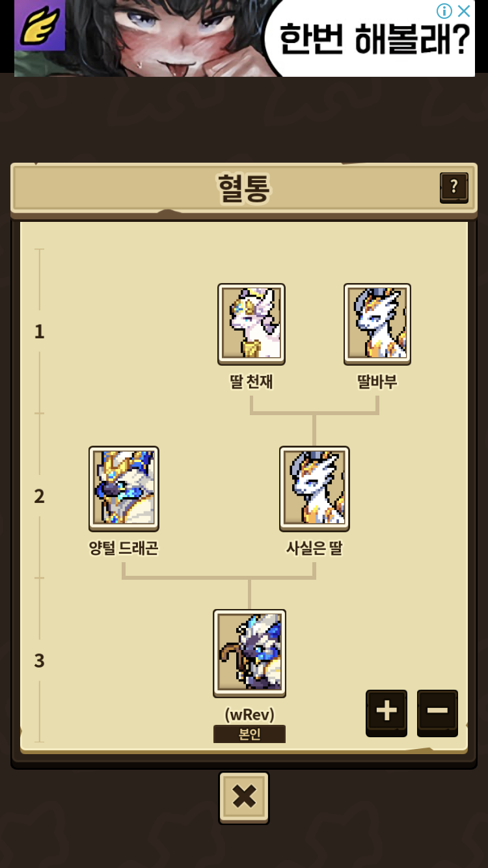Image resolution: width=488 pixels, height=868 pixels.
Task: Click the 본인 label badge
Action: click(x=249, y=734)
